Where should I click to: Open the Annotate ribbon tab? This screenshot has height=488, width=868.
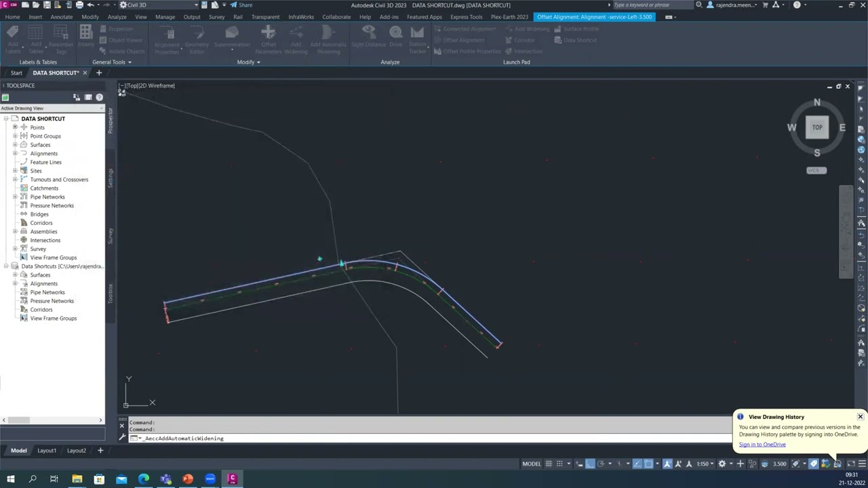61,16
